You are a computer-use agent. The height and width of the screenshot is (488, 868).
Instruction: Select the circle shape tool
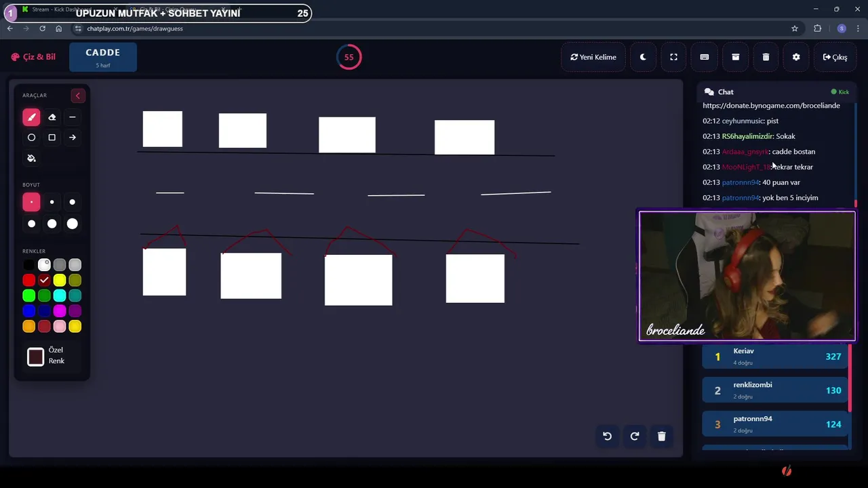(x=31, y=138)
